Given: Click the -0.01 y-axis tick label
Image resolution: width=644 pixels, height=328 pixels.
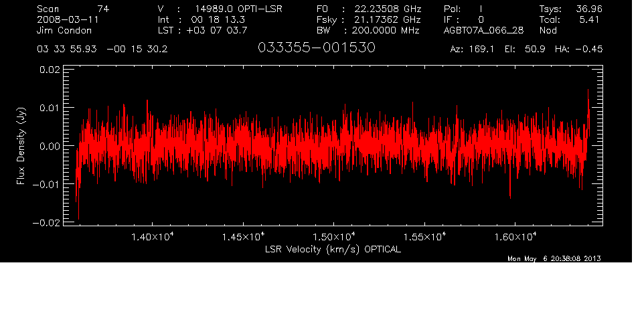Looking at the screenshot, I should (46, 184).
